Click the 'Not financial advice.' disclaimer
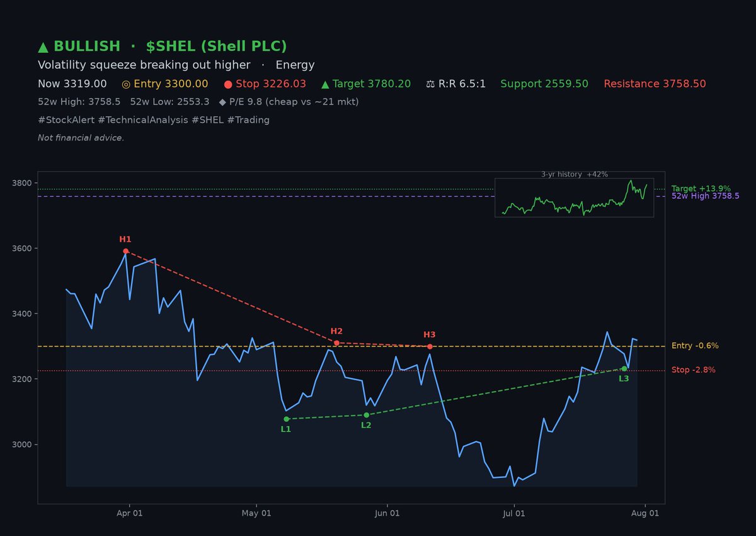 coord(81,137)
